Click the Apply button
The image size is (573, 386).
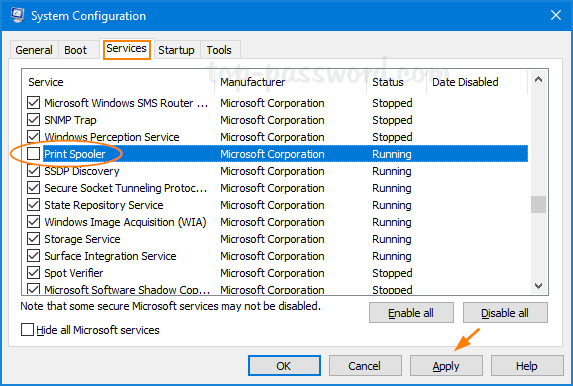446,366
